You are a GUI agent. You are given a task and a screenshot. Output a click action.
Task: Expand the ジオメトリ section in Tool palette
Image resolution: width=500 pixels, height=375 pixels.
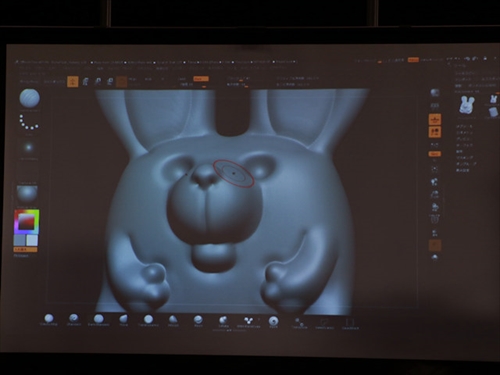(x=463, y=133)
